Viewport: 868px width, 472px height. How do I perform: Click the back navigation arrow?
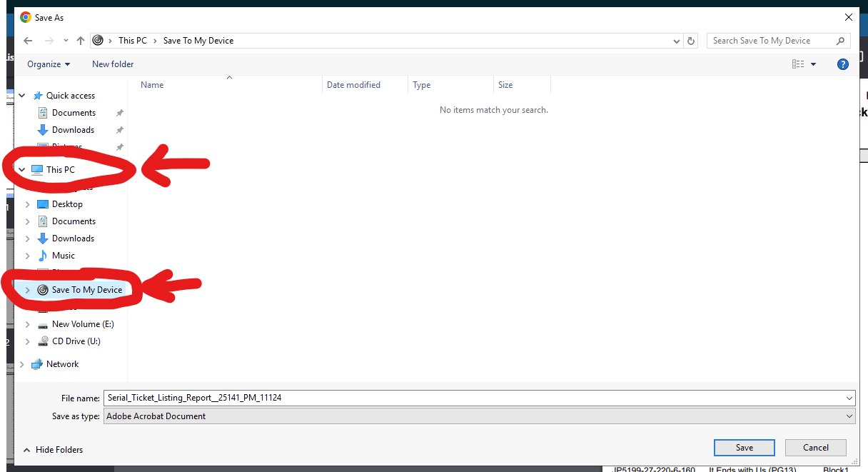28,41
